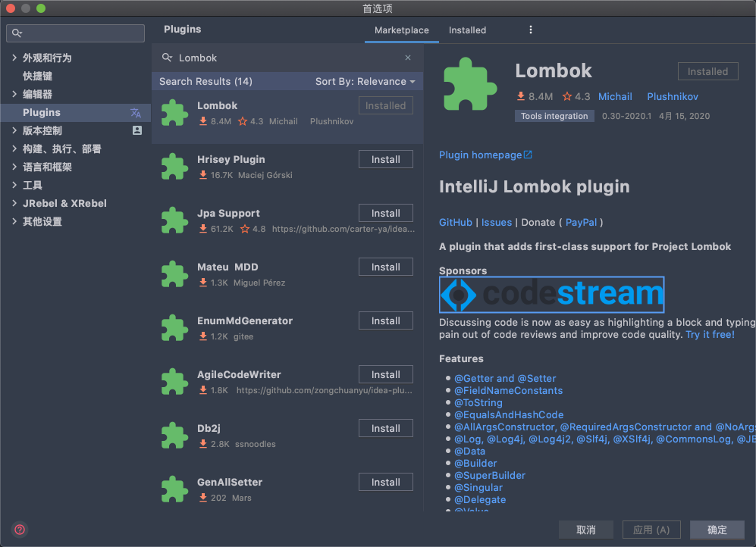The image size is (756, 547).
Task: Click the plugin search magnifier icon
Action: click(x=167, y=58)
